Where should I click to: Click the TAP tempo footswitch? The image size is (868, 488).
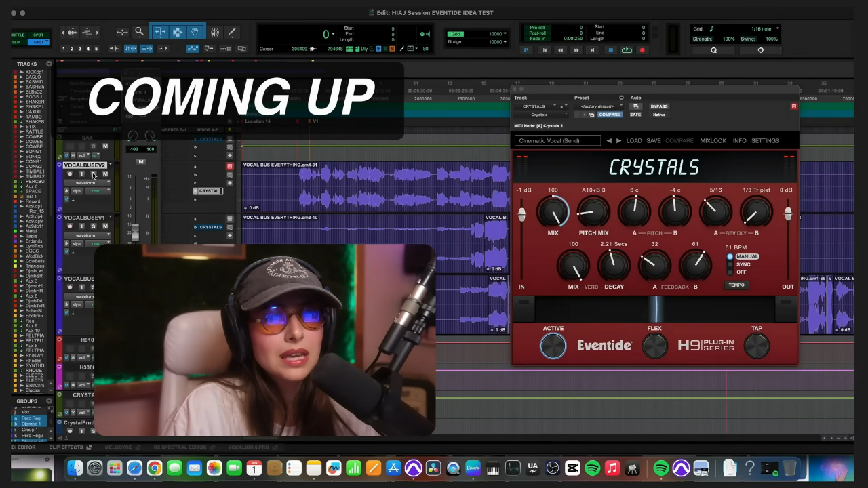756,346
